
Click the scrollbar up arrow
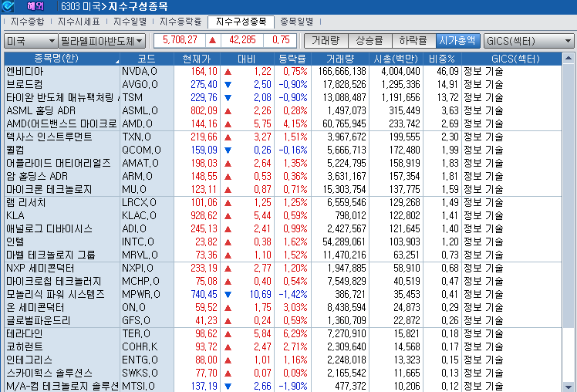tap(569, 58)
